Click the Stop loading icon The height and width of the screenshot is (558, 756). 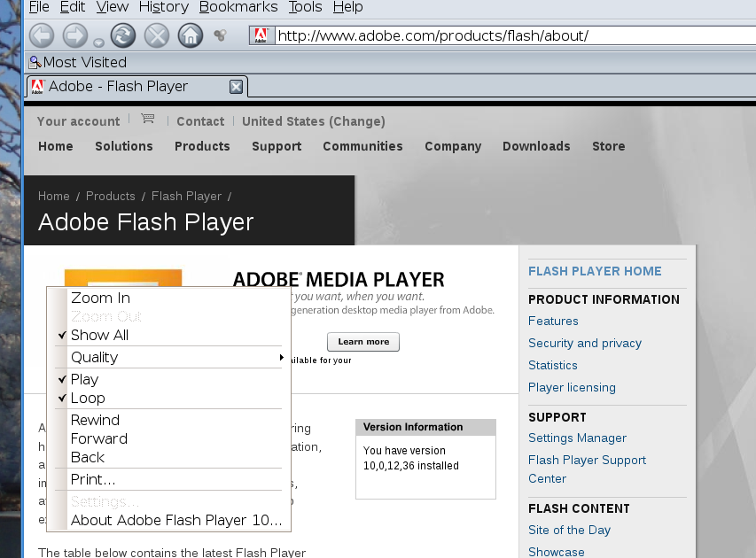tap(157, 35)
